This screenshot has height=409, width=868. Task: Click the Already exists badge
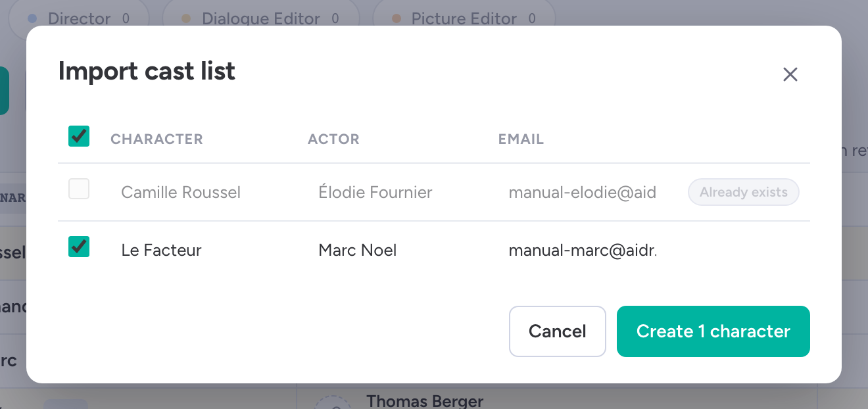tap(744, 192)
